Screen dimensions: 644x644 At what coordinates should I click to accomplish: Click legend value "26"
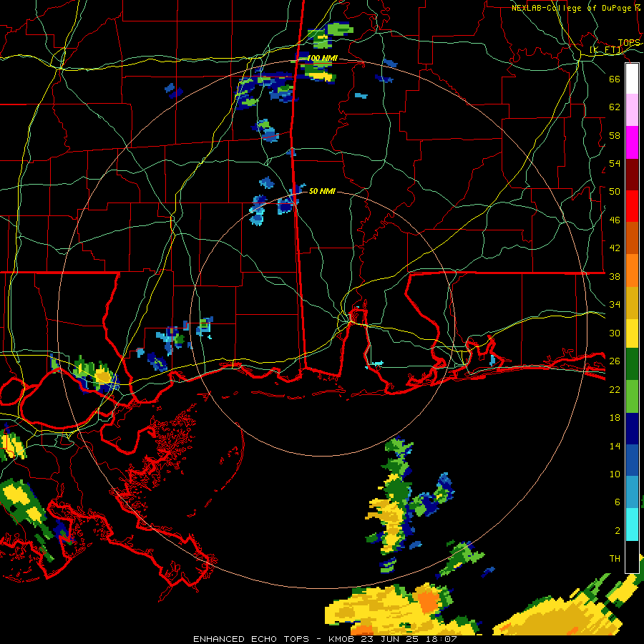(x=615, y=361)
